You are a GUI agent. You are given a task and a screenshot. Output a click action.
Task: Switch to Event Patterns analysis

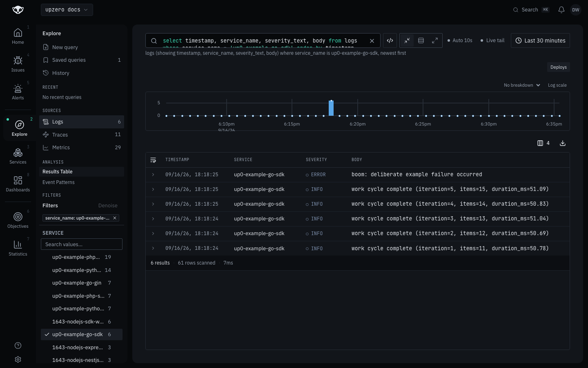click(82, 182)
